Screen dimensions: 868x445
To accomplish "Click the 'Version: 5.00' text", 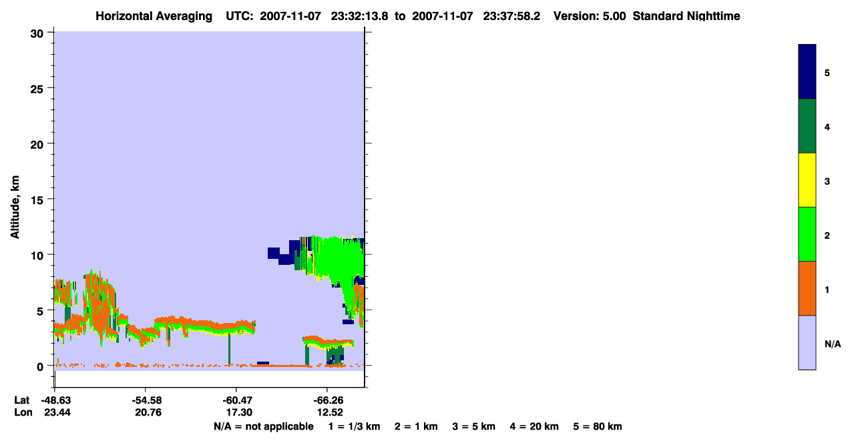I will point(590,16).
